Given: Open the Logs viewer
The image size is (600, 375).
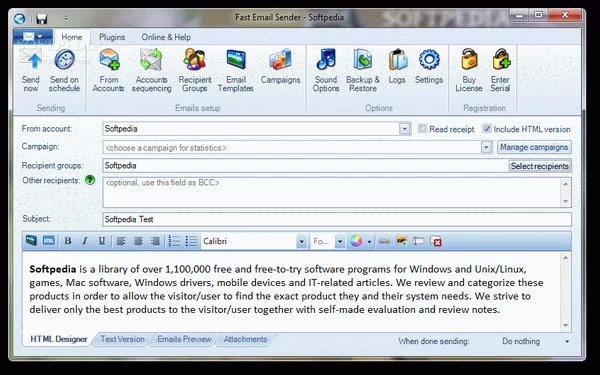Looking at the screenshot, I should 397,66.
